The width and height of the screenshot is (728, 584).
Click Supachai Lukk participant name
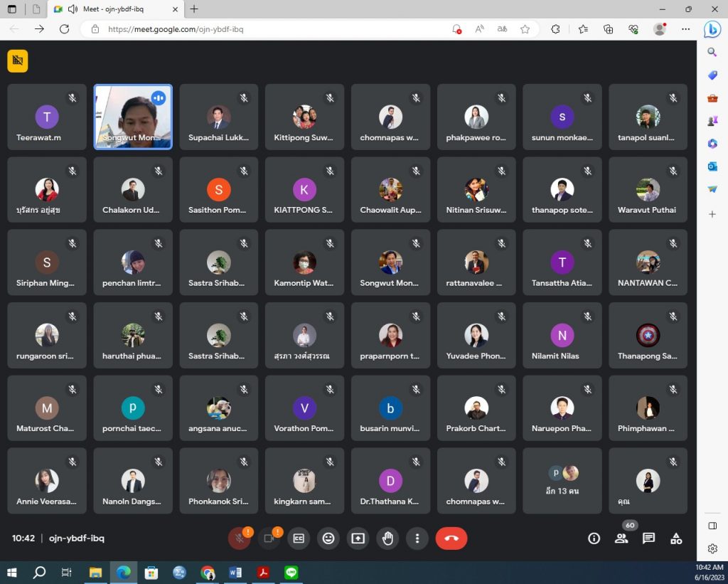(x=218, y=137)
